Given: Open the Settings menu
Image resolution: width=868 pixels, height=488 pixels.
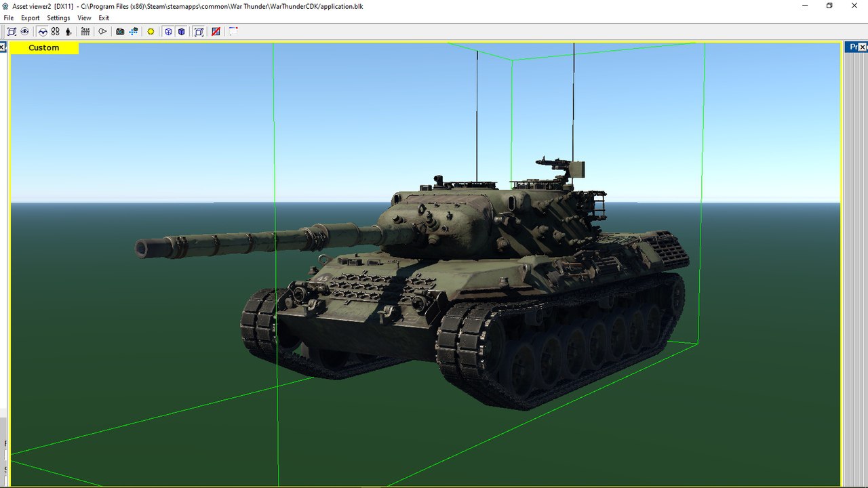Looking at the screenshot, I should [58, 18].
